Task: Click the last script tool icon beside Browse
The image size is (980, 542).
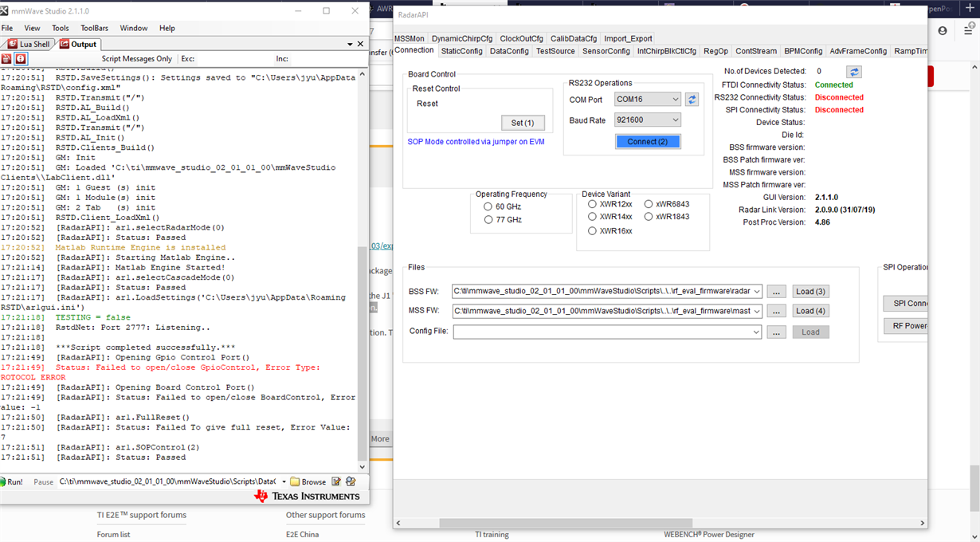Action: (x=351, y=481)
